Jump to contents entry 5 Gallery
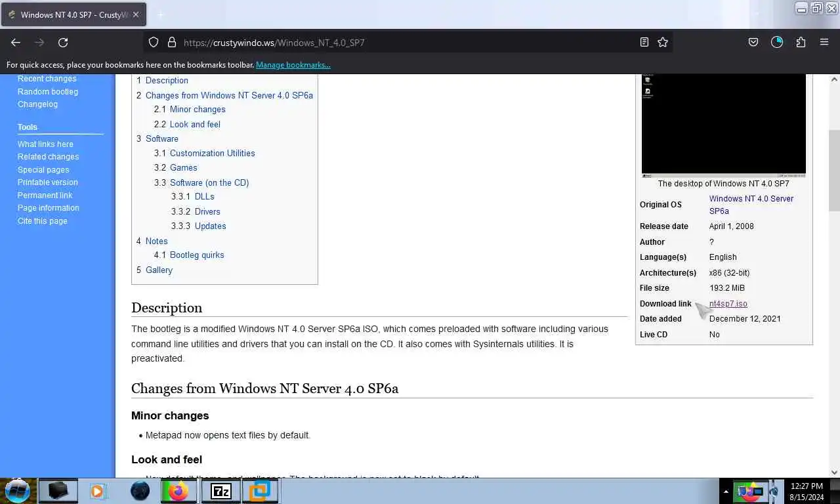The image size is (840, 504). (x=155, y=270)
